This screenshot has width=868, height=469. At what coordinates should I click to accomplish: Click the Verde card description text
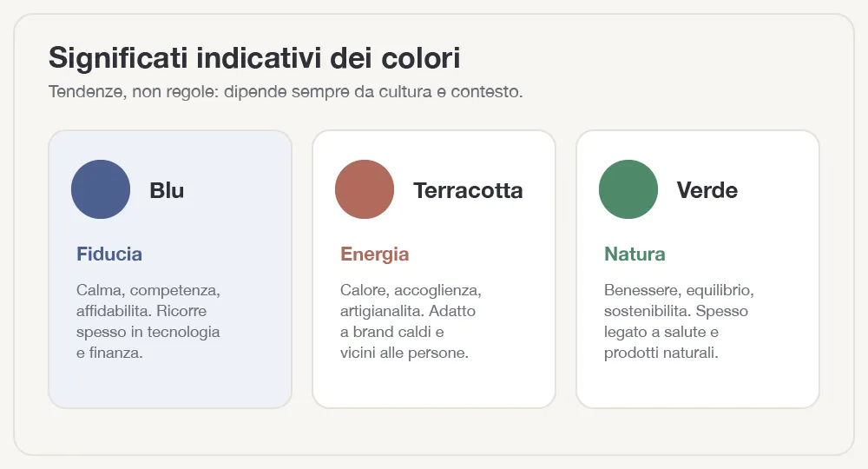pos(679,321)
